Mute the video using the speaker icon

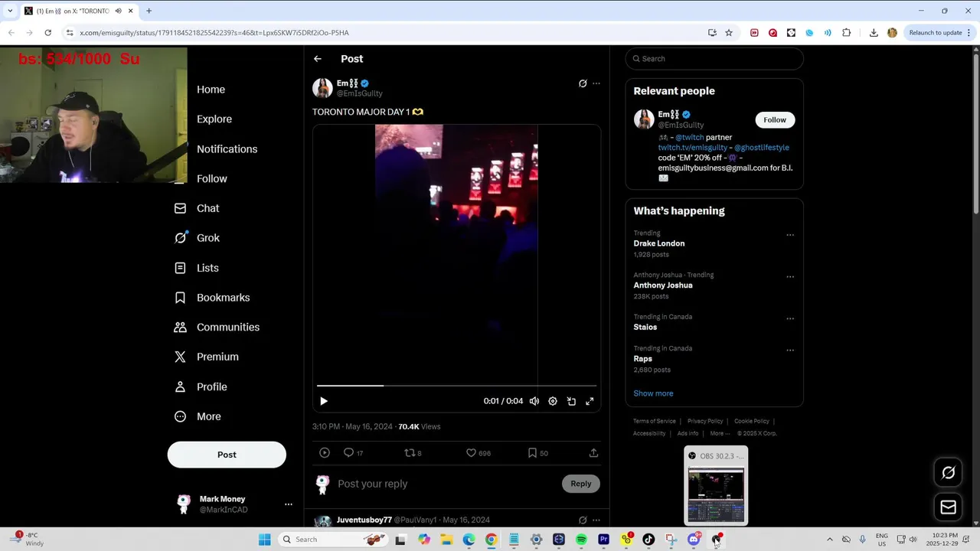point(534,401)
